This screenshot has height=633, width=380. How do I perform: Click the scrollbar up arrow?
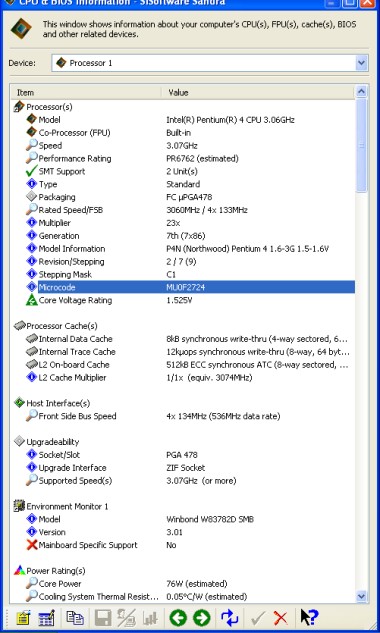click(361, 92)
